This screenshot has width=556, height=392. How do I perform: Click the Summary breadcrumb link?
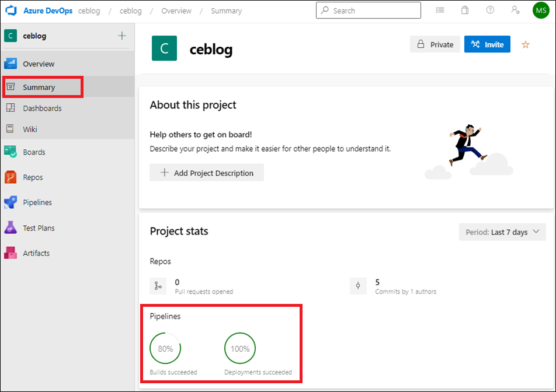[x=226, y=10]
